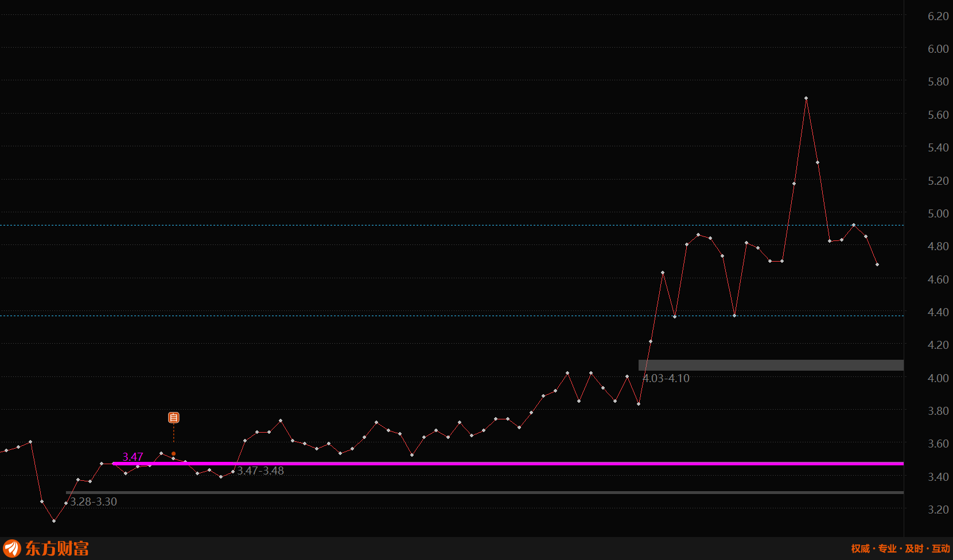Click the peak data point near 5.70
Image resolution: width=953 pixels, height=560 pixels.
coord(806,98)
